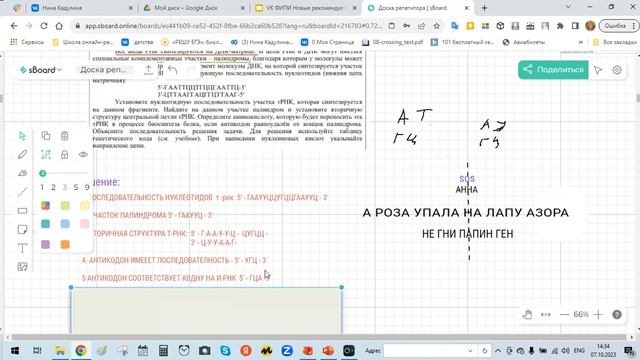Open Chrome from the taskbar
Viewport: 640px width, 360px height.
(x=81, y=351)
